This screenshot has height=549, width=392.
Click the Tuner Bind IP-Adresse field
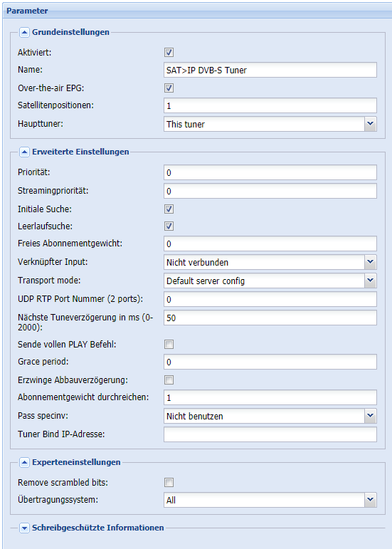tap(270, 434)
